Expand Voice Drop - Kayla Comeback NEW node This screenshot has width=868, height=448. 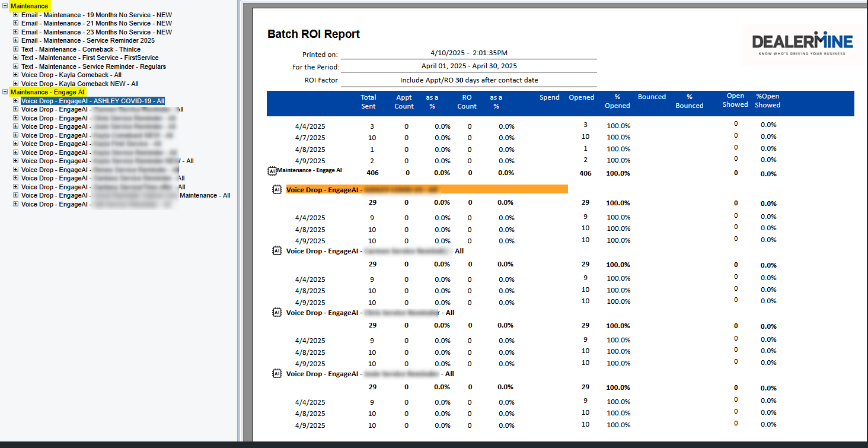pos(16,84)
